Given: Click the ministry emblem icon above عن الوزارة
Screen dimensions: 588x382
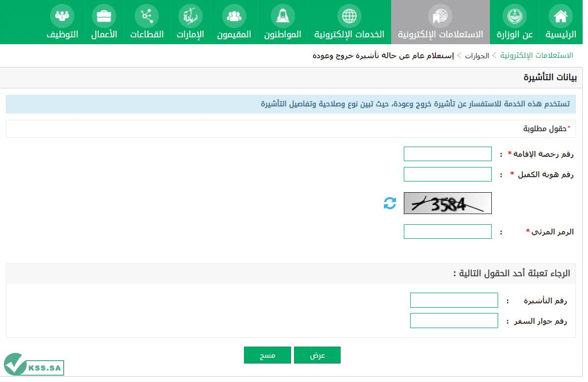Looking at the screenshot, I should 514,16.
